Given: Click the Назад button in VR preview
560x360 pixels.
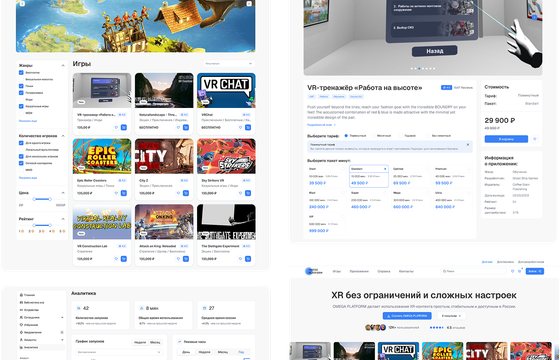Looking at the screenshot, I should pos(435,51).
